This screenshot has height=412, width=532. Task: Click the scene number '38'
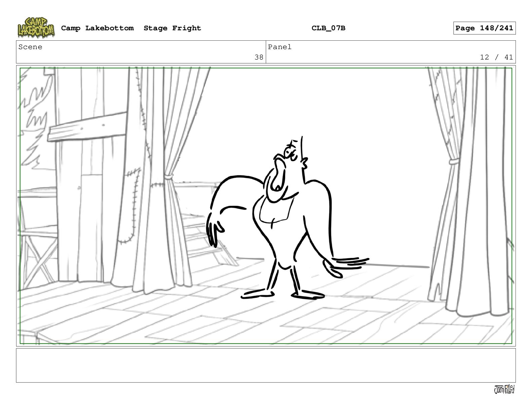click(x=259, y=57)
